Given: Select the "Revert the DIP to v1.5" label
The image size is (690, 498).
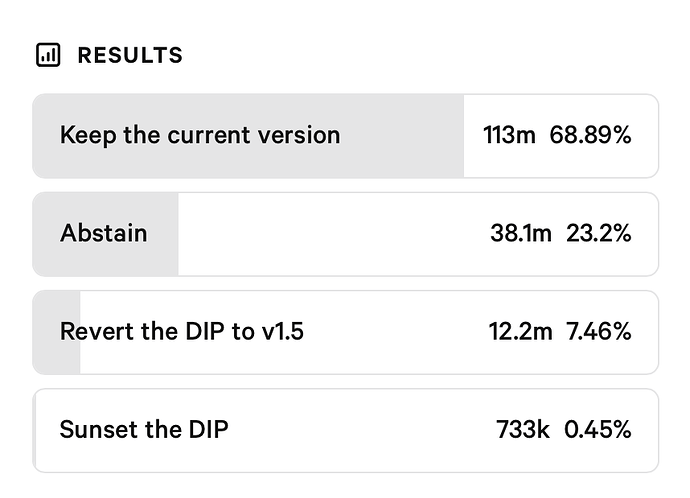Looking at the screenshot, I should pos(181,331).
